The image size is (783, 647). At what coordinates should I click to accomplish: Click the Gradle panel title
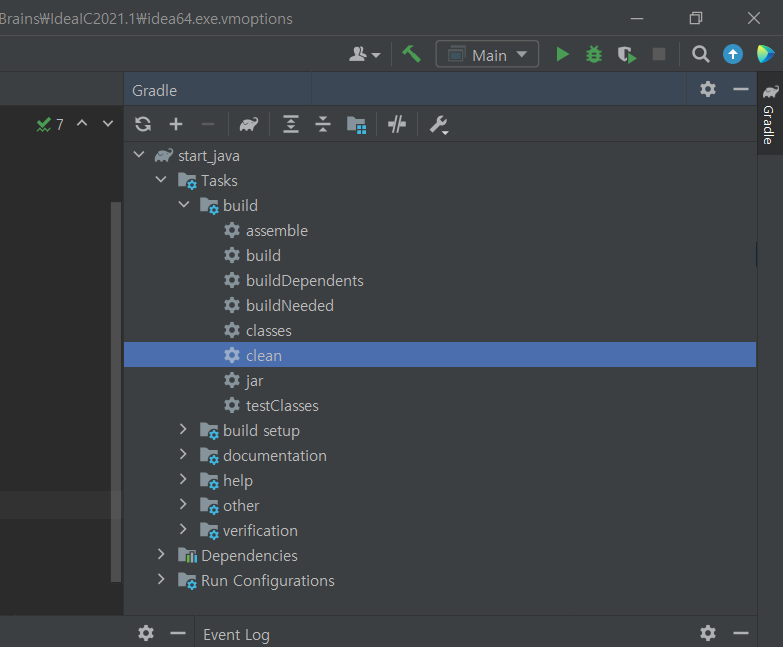(x=154, y=90)
